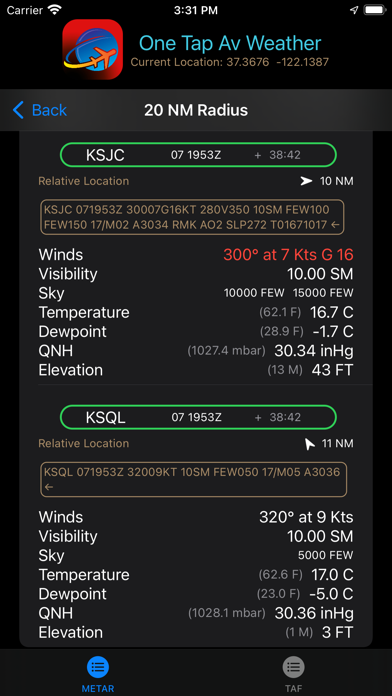The height and width of the screenshot is (696, 392).
Task: Select the KSJC raw METAR text box
Action: coord(193,217)
